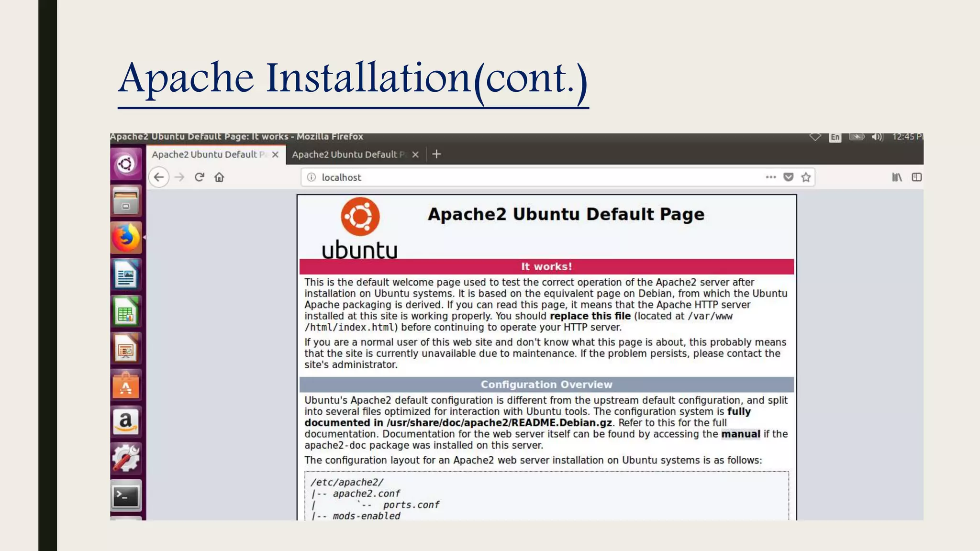The image size is (980, 551).
Task: Click '/usr/share/doc/apache2/README.Debian.gz' bold text
Action: pos(499,423)
